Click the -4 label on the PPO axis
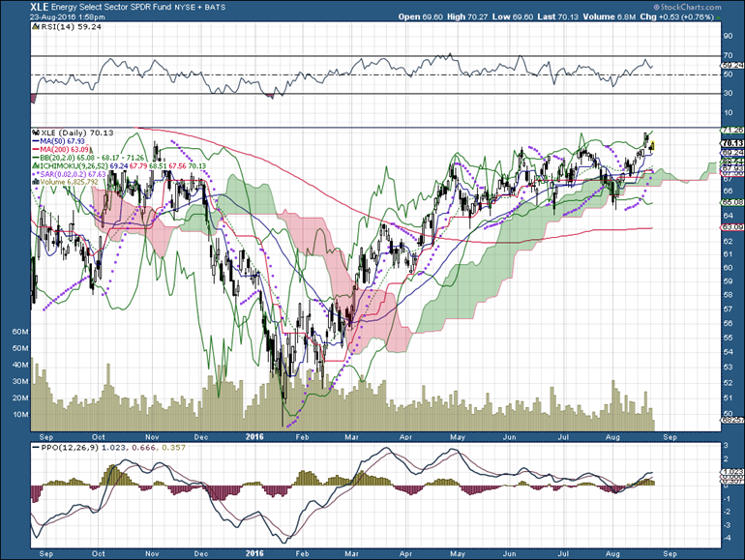The height and width of the screenshot is (560, 745). 727,538
